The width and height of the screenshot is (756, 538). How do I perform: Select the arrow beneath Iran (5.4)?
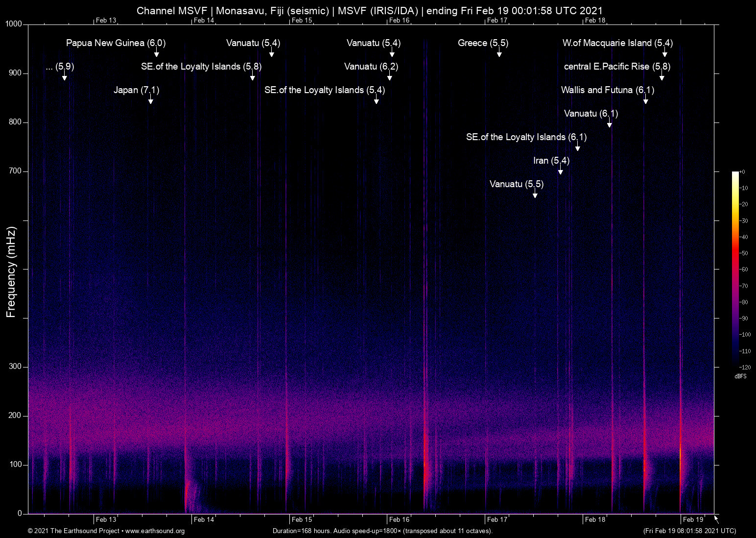561,171
